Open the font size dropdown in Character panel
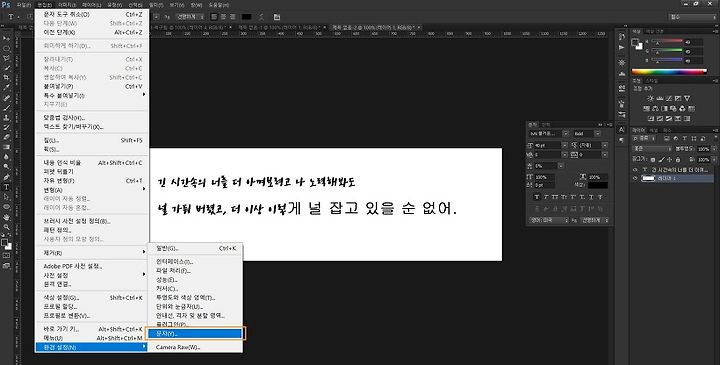Viewport: 720px width, 365px height. (565, 145)
